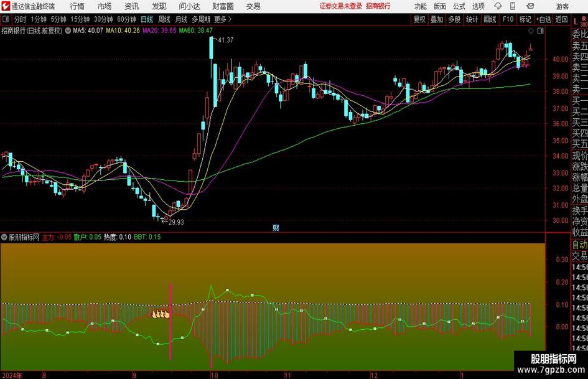Click the diamond icon above the chart

click(x=531, y=31)
